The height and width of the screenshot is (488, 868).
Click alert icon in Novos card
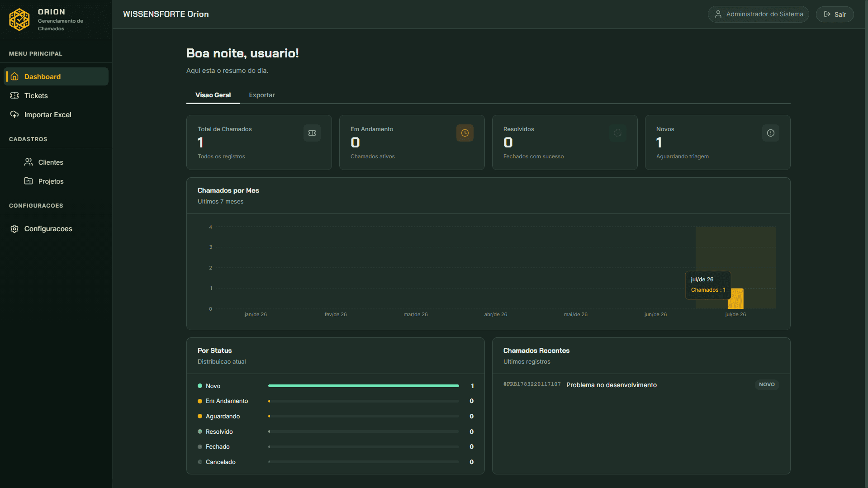tap(771, 133)
